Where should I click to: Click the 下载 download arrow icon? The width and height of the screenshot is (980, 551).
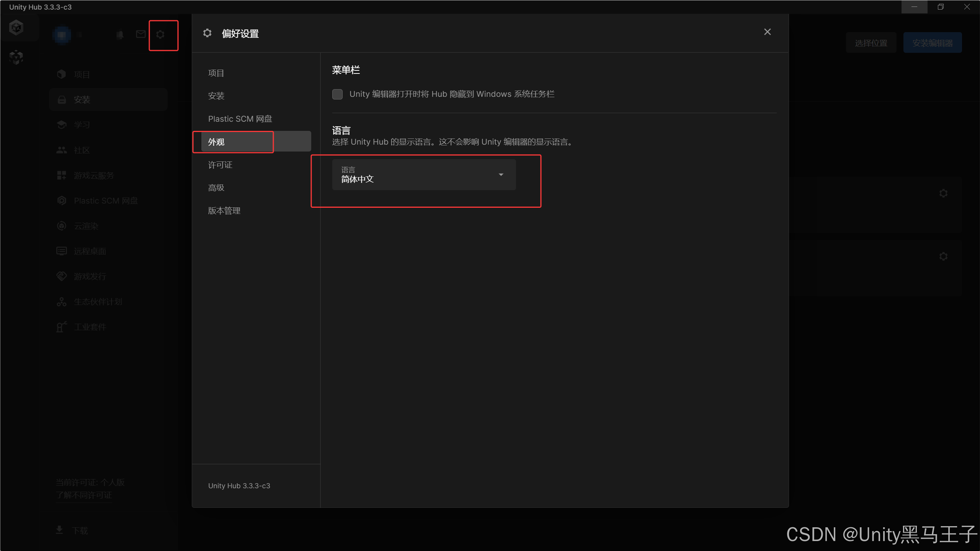click(x=59, y=530)
